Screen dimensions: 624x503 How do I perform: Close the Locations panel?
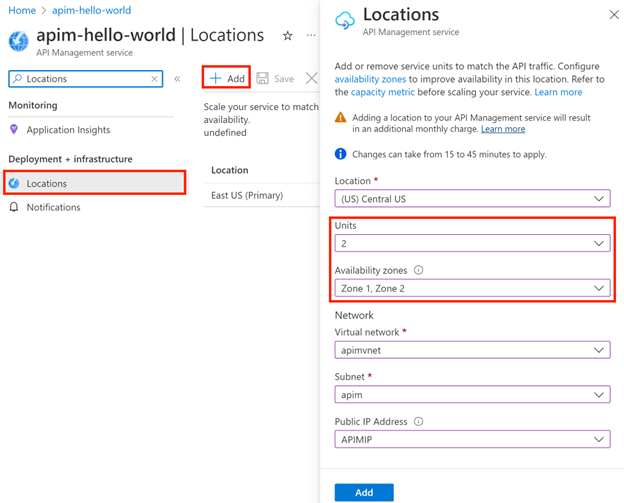coord(614,15)
